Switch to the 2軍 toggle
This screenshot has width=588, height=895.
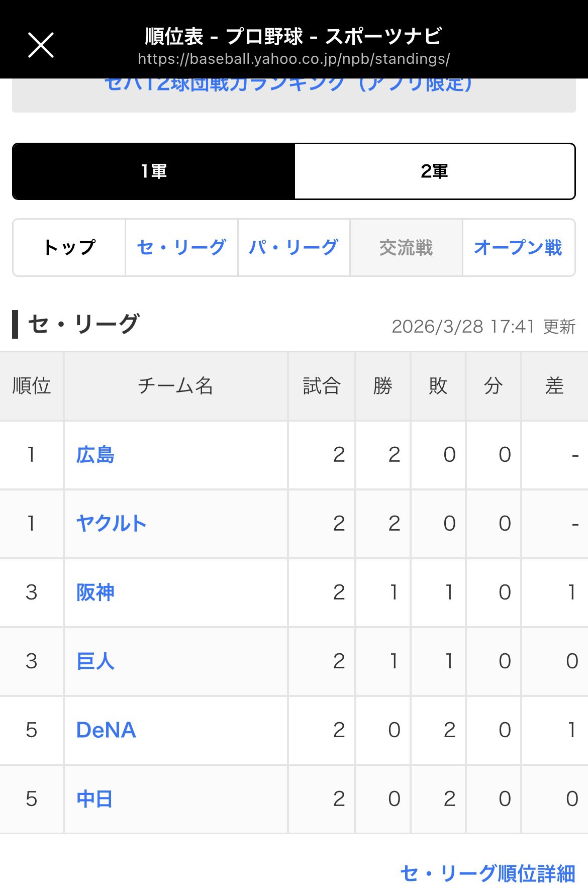coord(434,171)
